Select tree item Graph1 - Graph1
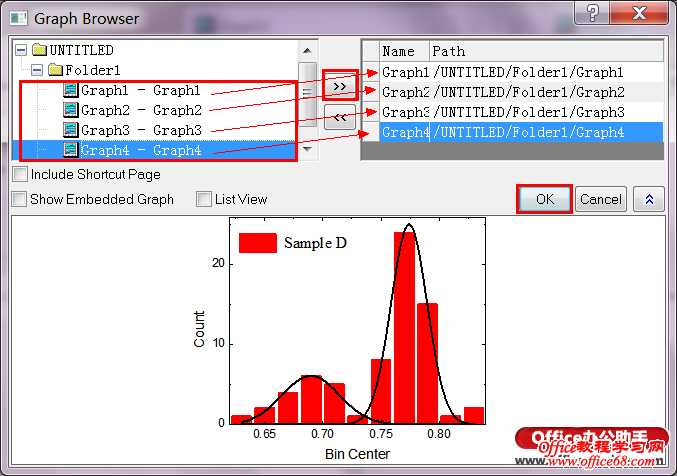 point(141,90)
